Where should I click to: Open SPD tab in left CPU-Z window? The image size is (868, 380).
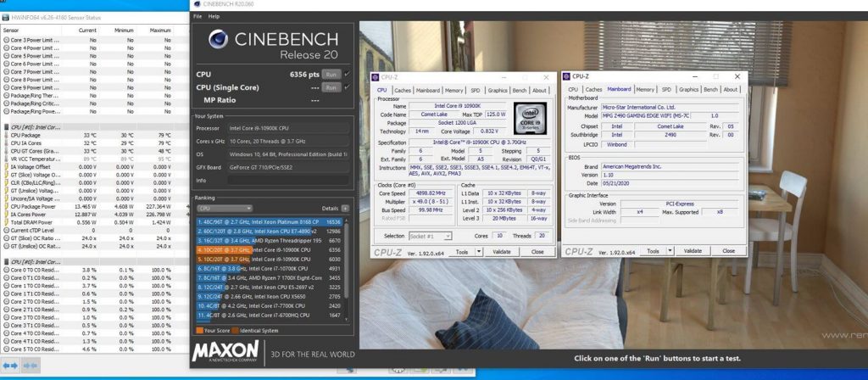click(476, 90)
